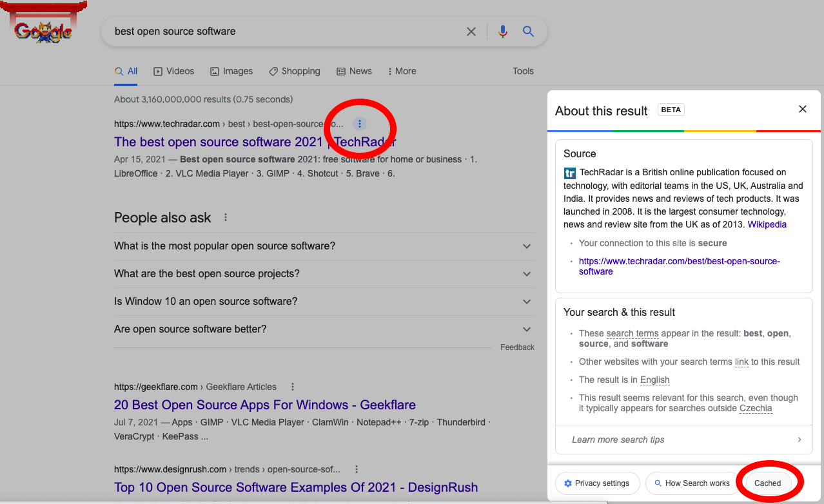
Task: Select the All results tab
Action: [126, 72]
